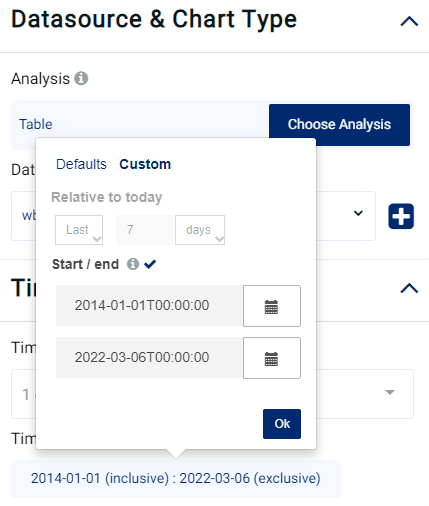This screenshot has height=506, width=429.
Task: Open the days unit dropdown
Action: click(200, 230)
